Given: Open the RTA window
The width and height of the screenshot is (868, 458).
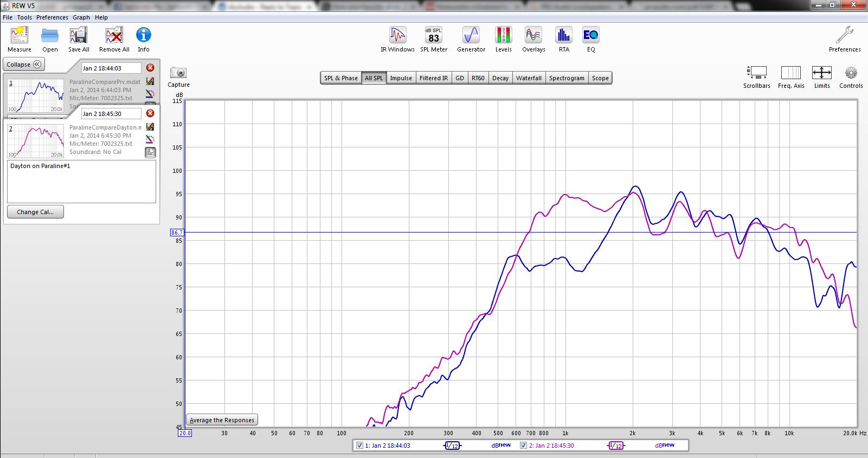Looking at the screenshot, I should pyautogui.click(x=564, y=36).
